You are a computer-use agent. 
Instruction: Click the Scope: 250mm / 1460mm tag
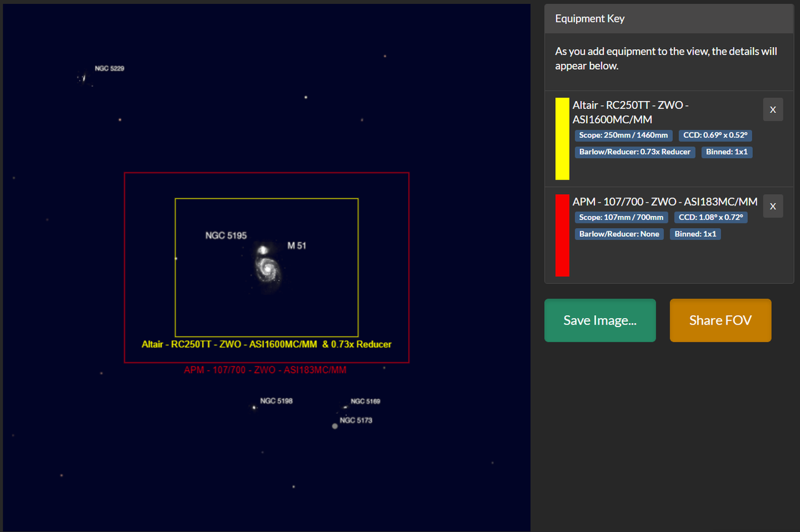624,135
